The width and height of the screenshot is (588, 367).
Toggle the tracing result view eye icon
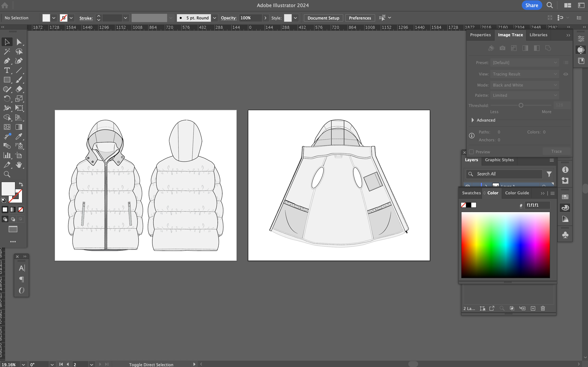tap(566, 74)
